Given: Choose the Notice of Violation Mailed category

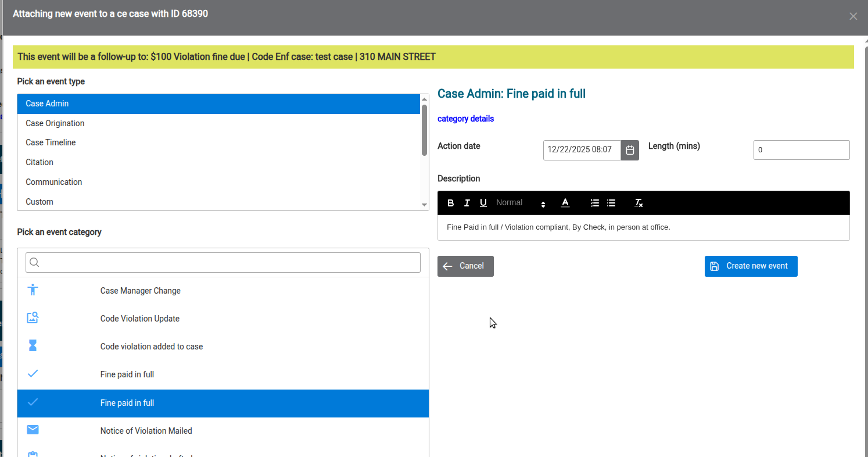Looking at the screenshot, I should pos(223,431).
